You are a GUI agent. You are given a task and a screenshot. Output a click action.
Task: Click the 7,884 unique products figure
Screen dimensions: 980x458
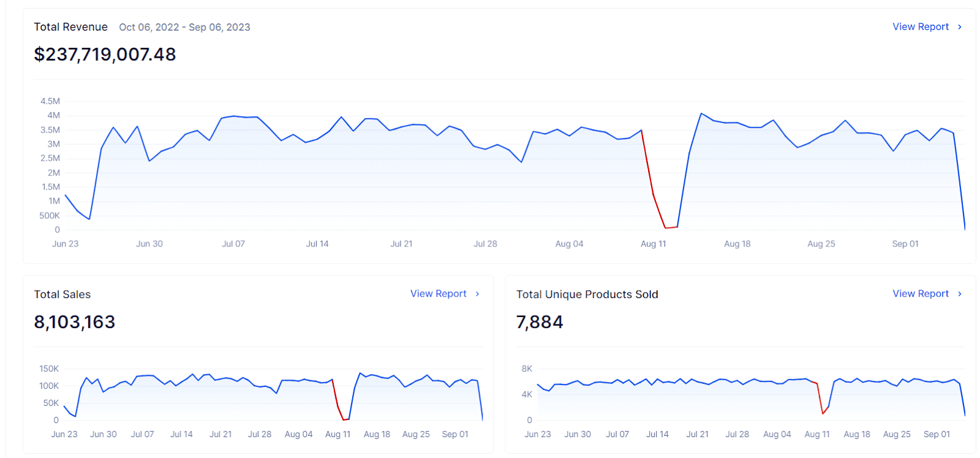(x=539, y=322)
